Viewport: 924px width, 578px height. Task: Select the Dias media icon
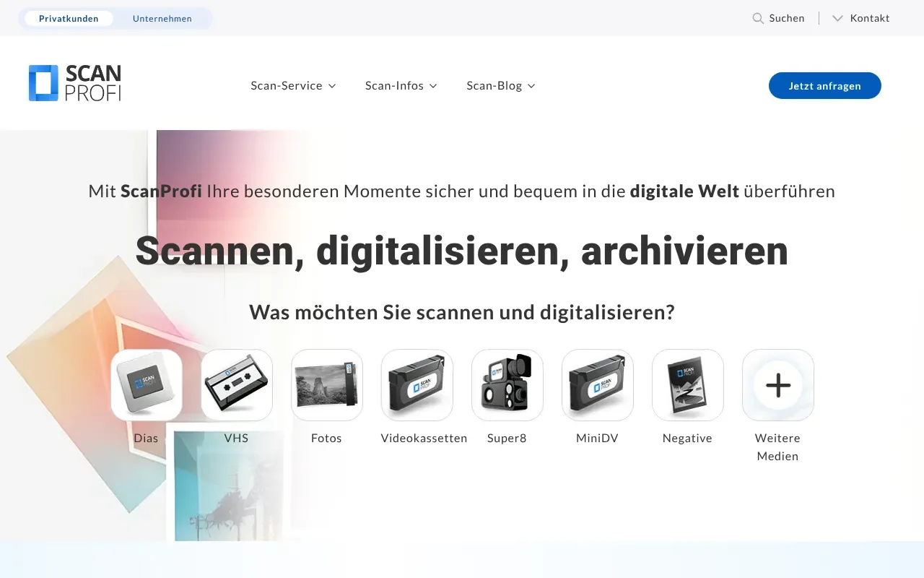click(x=147, y=385)
